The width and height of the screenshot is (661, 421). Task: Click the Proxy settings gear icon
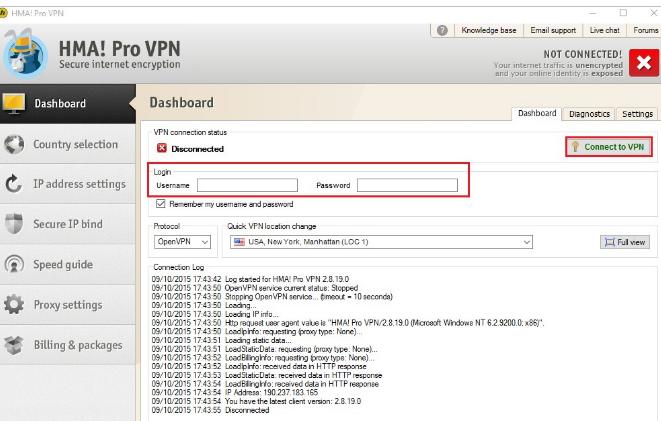point(14,304)
